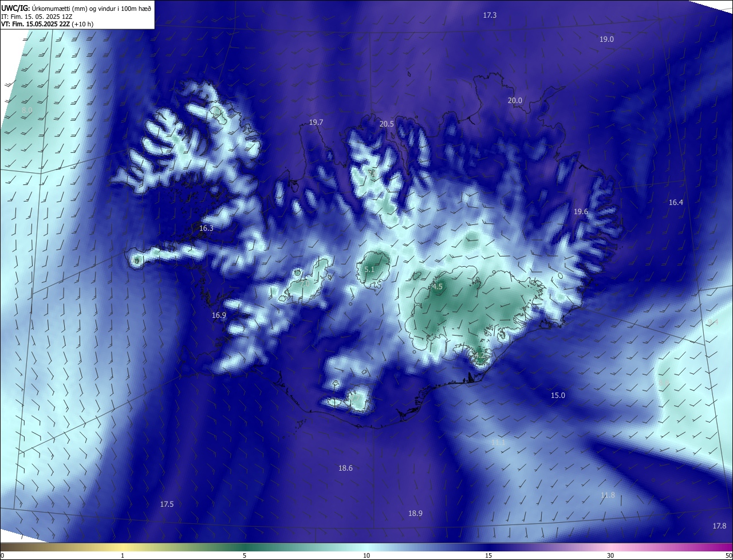733x560 pixels.
Task: Click the 8.0 value label
Action: point(27,110)
